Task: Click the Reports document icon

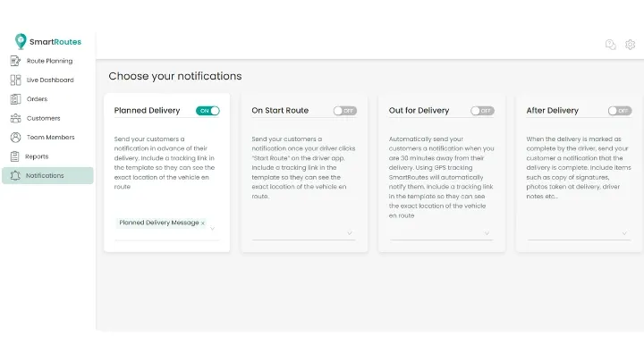Action: pos(15,156)
